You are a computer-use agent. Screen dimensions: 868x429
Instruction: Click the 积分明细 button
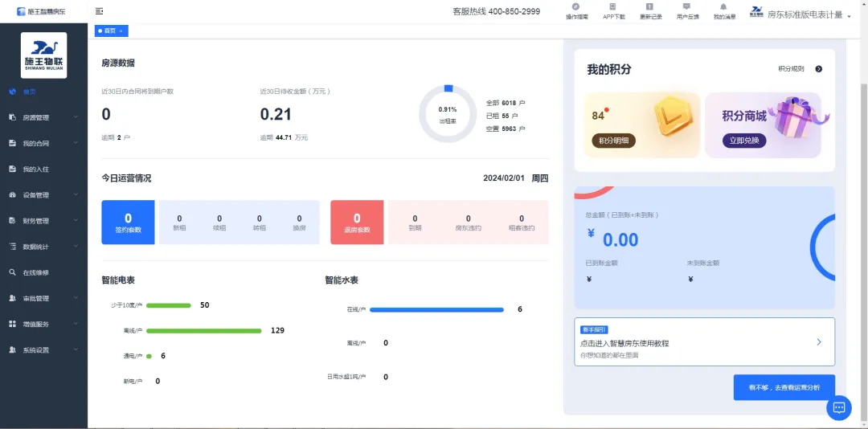tap(613, 141)
